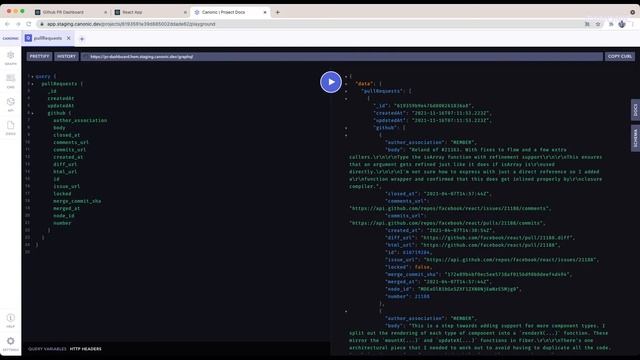Open browser profile avatar
The height and width of the screenshot is (360, 640).
(622, 24)
